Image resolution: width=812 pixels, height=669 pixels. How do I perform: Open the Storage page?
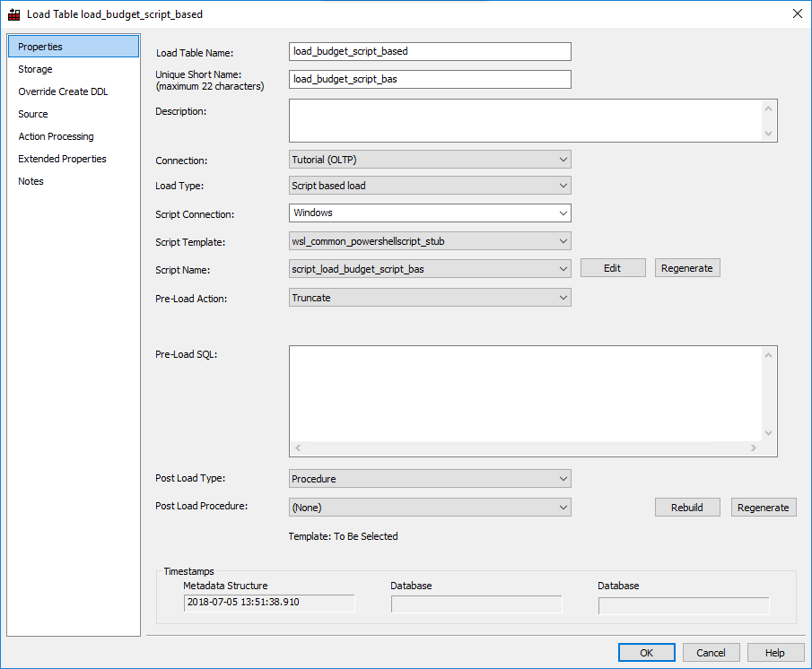point(36,69)
